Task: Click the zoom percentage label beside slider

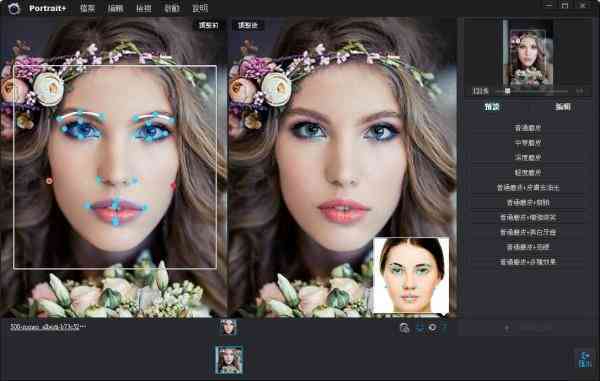Action: coord(481,91)
